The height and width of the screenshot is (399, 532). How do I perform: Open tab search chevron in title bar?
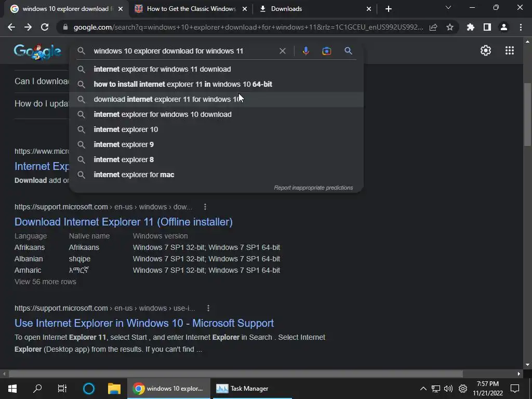pos(448,7)
